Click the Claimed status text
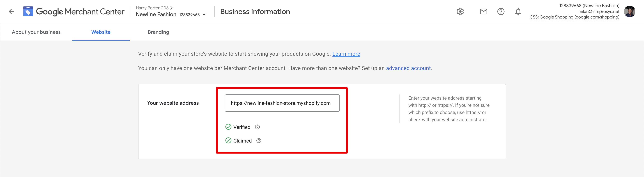This screenshot has height=177, width=644. pyautogui.click(x=243, y=141)
